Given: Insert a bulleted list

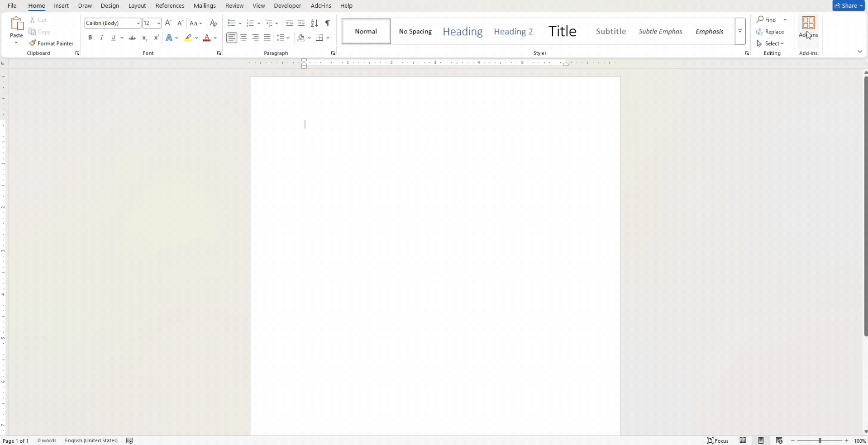Looking at the screenshot, I should pos(231,23).
